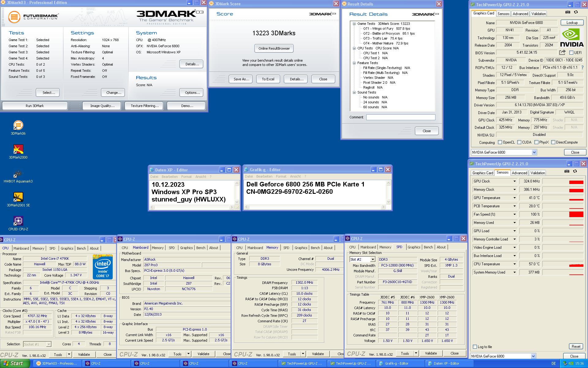Launch HWBOT Aquamark3 desktop shortcut
Image resolution: width=588 pixels, height=368 pixels.
(x=18, y=175)
